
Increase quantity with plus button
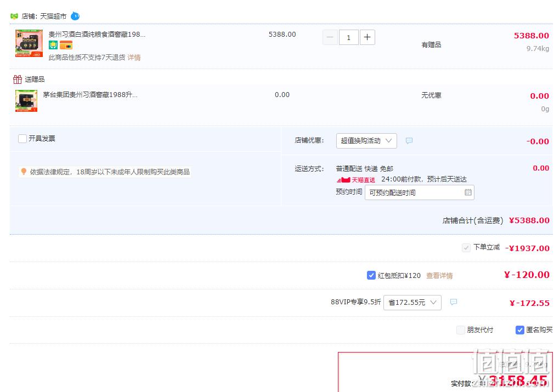click(367, 37)
